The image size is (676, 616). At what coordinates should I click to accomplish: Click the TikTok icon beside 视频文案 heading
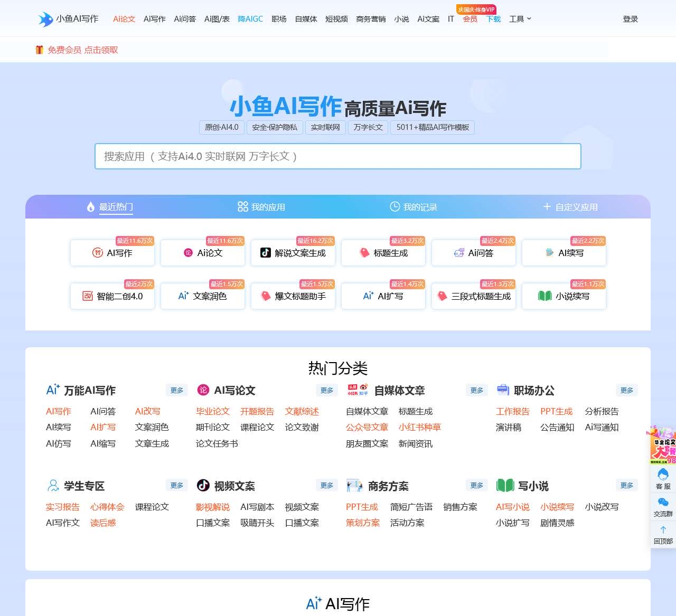point(203,486)
